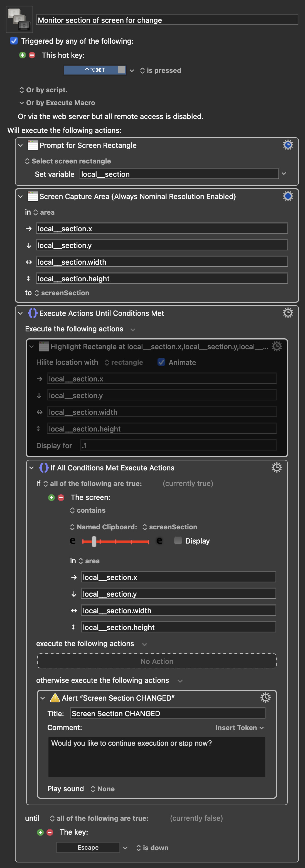This screenshot has width=305, height=868.
Task: Click the Escape key button
Action: (x=88, y=847)
